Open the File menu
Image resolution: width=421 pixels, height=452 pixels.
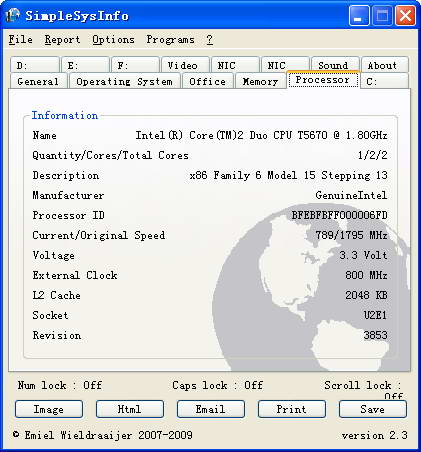tap(21, 39)
